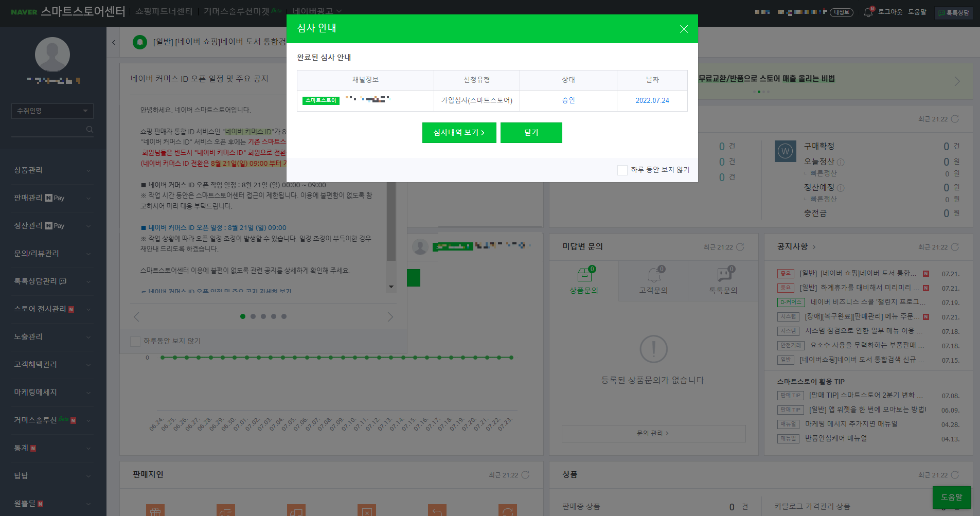Viewport: 980px width, 516px height.
Task: Go to next notice slide arrow
Action: coord(390,317)
